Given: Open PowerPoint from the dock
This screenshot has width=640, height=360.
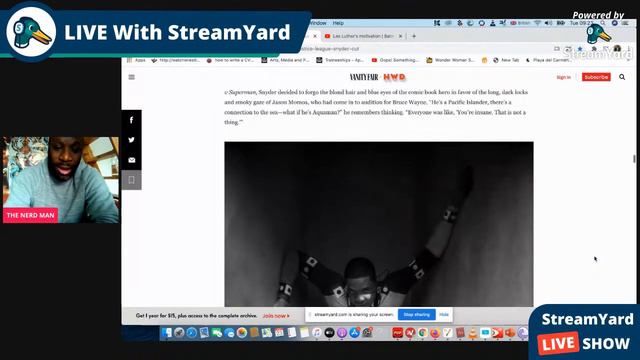Looking at the screenshot, I should 510,333.
